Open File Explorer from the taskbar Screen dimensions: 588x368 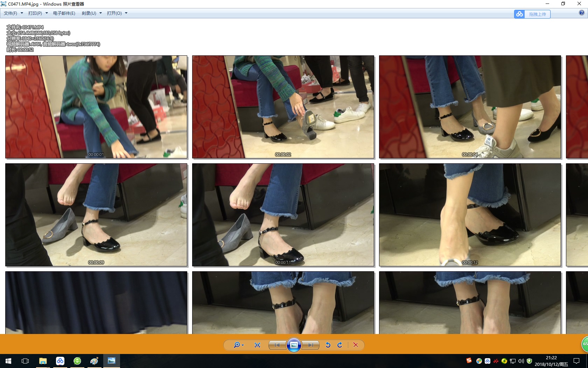43,361
